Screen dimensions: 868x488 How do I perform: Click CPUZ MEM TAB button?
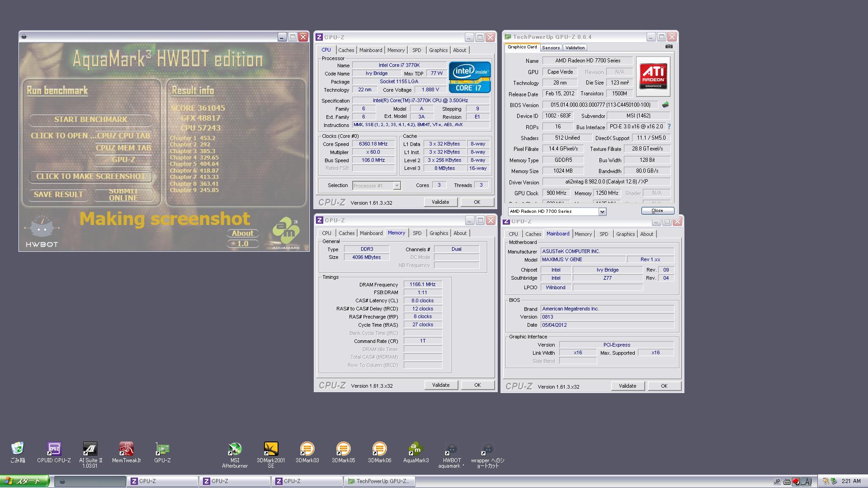(x=123, y=148)
